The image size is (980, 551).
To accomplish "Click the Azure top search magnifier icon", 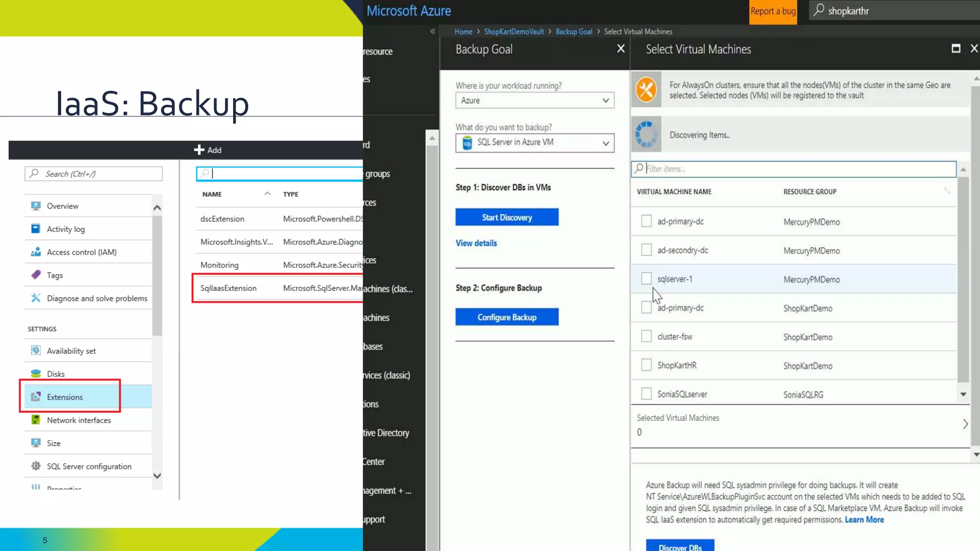I will pyautogui.click(x=819, y=10).
